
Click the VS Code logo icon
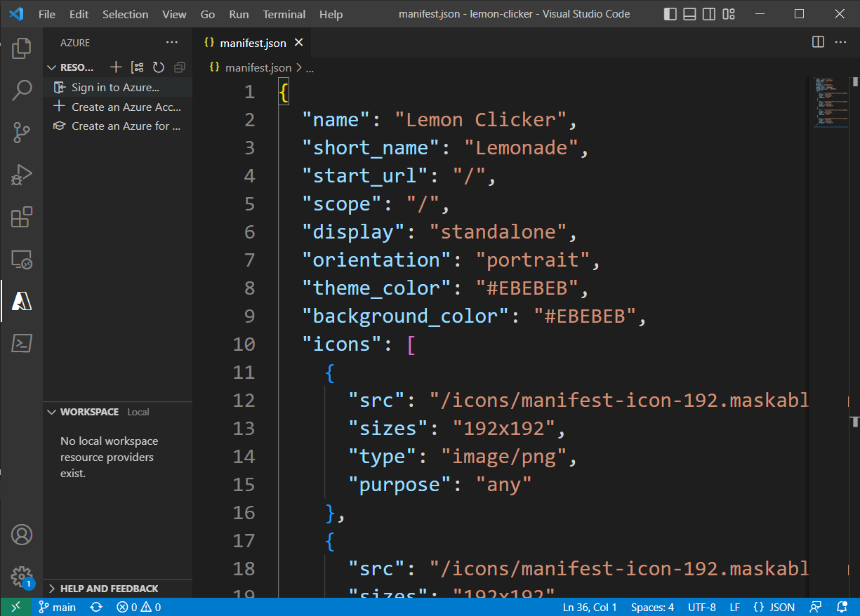(x=17, y=14)
